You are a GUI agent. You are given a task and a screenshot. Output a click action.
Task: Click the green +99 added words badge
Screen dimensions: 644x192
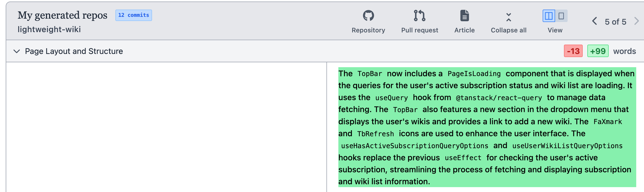(x=598, y=51)
